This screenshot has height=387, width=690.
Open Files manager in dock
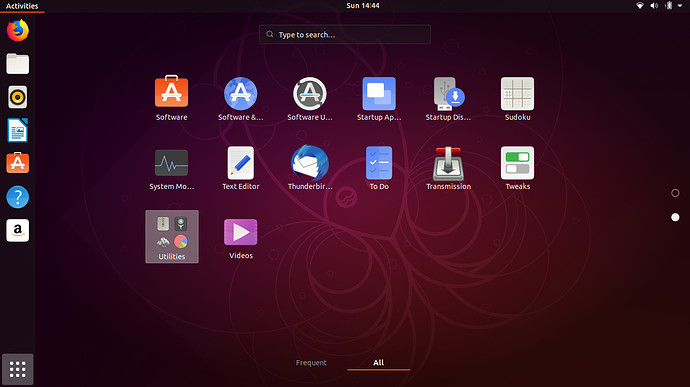[x=18, y=64]
